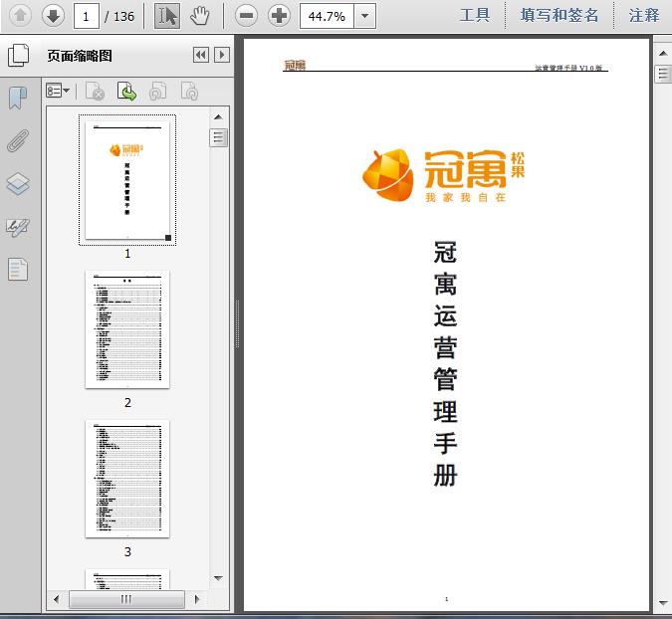
Task: Click document scroll up arrow
Action: (663, 53)
